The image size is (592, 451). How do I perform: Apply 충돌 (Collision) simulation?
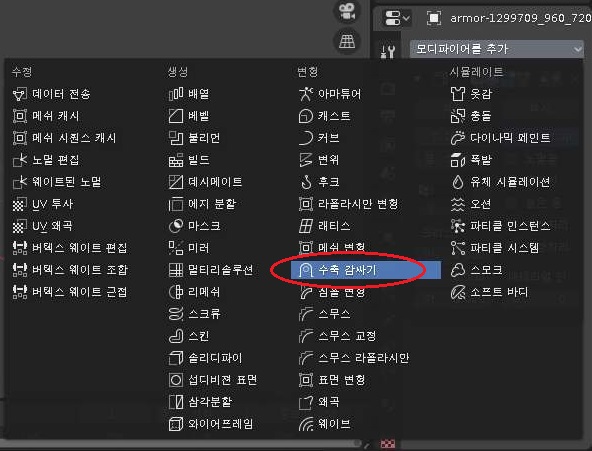(472, 116)
